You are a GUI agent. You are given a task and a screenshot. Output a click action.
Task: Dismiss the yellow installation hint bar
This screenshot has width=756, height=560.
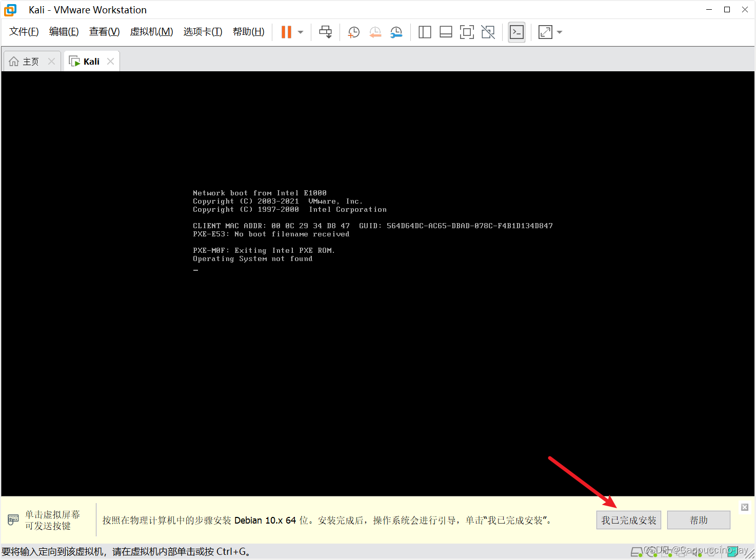pyautogui.click(x=745, y=507)
